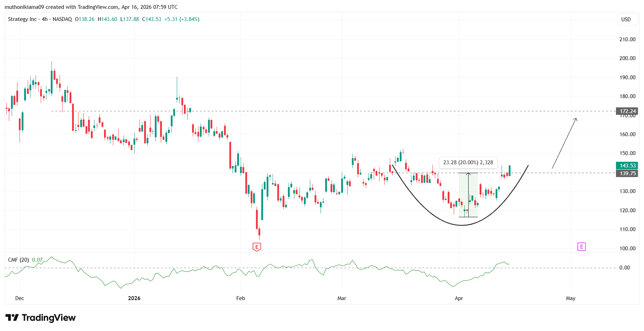Select the rounded bottom curve drawing
The width and height of the screenshot is (644, 331).
tap(461, 225)
